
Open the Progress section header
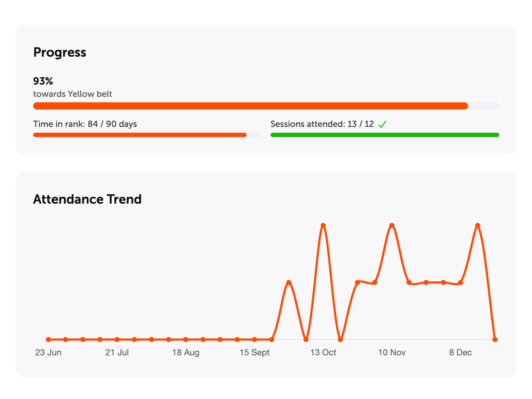60,52
